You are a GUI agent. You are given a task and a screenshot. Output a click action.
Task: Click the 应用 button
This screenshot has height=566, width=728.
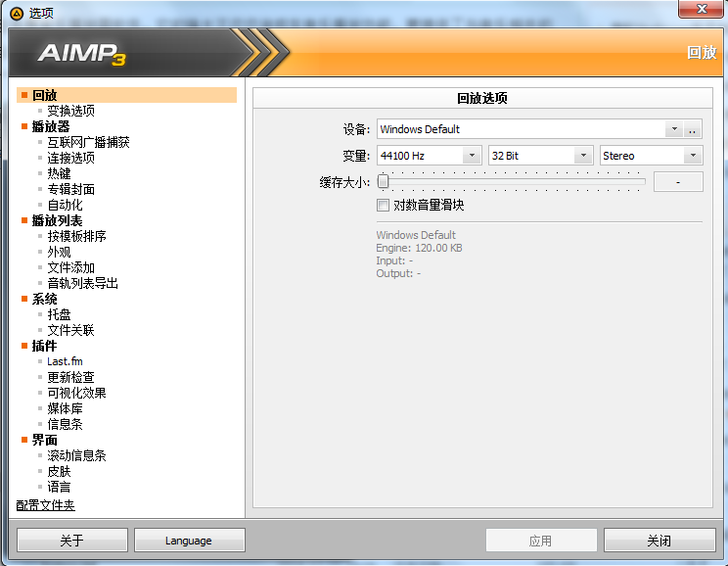coord(541,541)
